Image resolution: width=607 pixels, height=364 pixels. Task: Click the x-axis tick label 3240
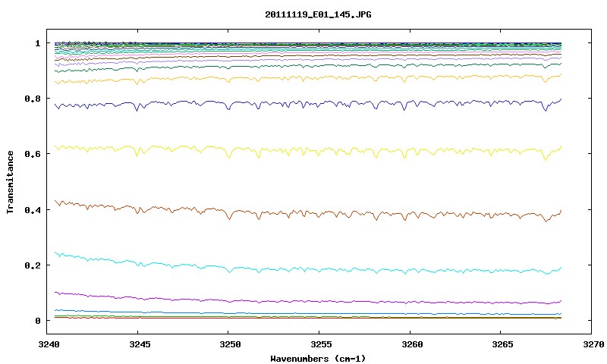click(x=49, y=344)
